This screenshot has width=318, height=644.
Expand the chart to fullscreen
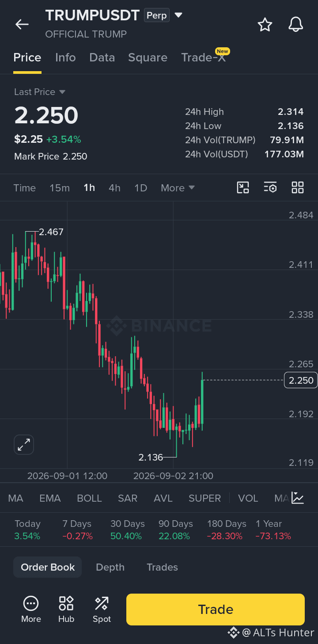(x=24, y=445)
